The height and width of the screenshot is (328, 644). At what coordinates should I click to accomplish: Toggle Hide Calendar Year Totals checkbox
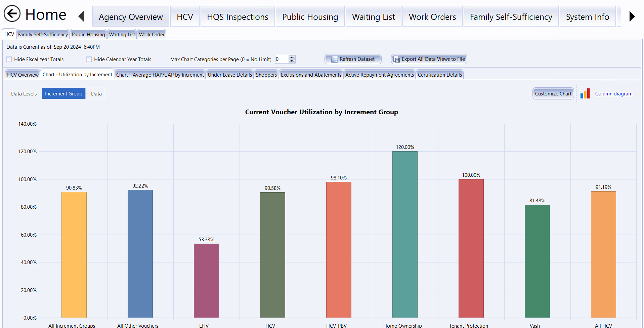pyautogui.click(x=89, y=59)
